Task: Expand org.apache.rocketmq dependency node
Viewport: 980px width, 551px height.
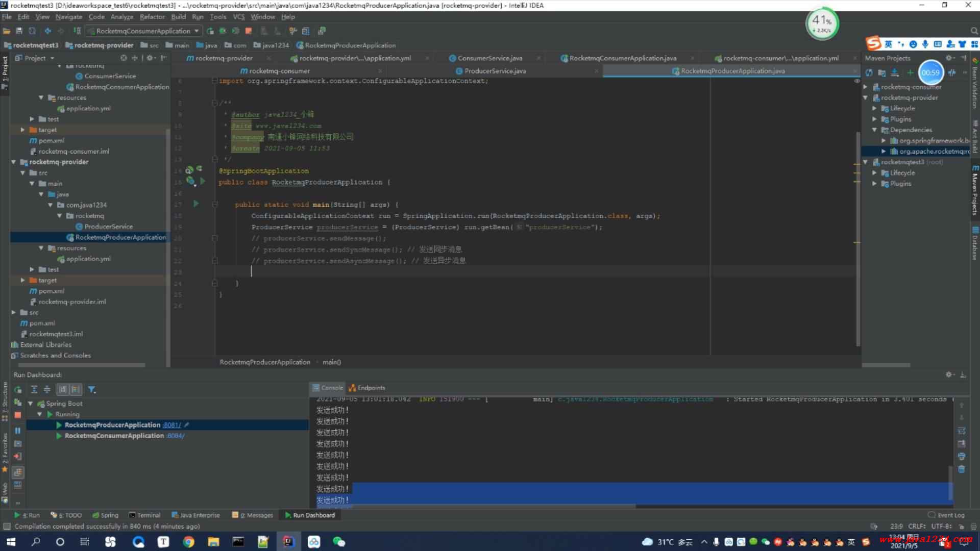Action: coord(884,152)
